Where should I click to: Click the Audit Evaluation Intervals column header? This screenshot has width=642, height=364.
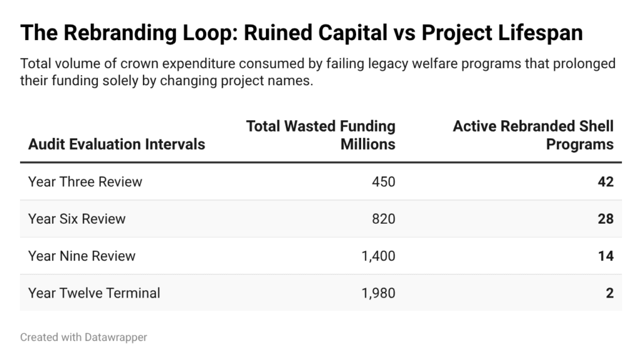click(x=116, y=144)
